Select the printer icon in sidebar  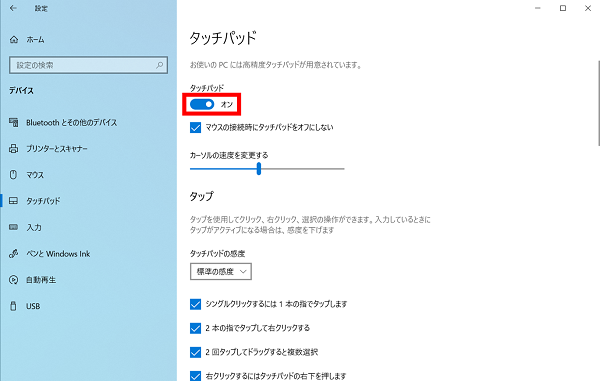(x=14, y=148)
